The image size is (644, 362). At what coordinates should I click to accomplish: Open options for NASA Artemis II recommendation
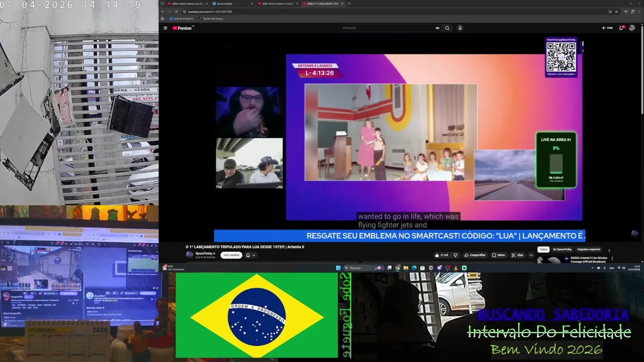click(x=612, y=258)
